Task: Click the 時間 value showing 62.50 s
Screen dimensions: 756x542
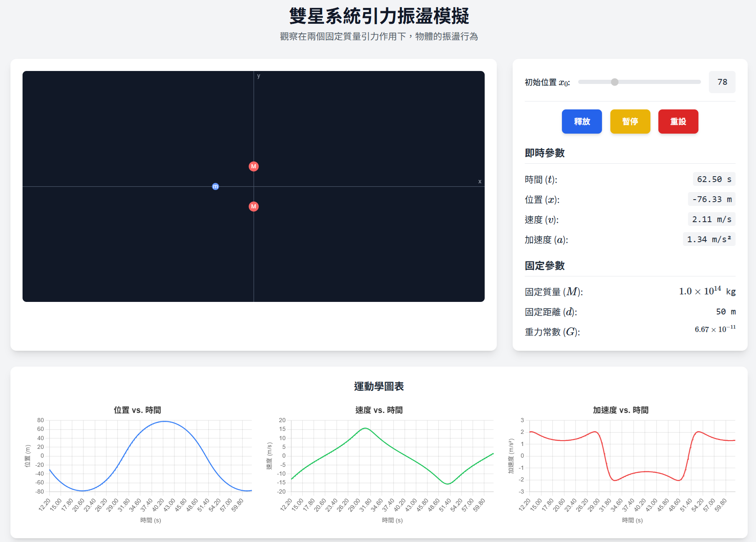Action: pyautogui.click(x=714, y=179)
